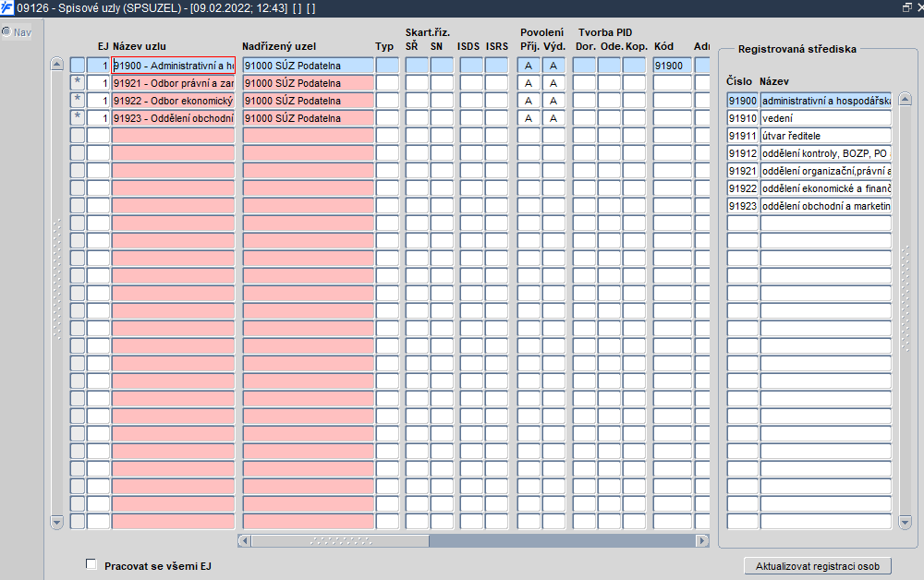Click the window restore icon at top right
The height and width of the screenshot is (580, 924).
click(907, 7)
